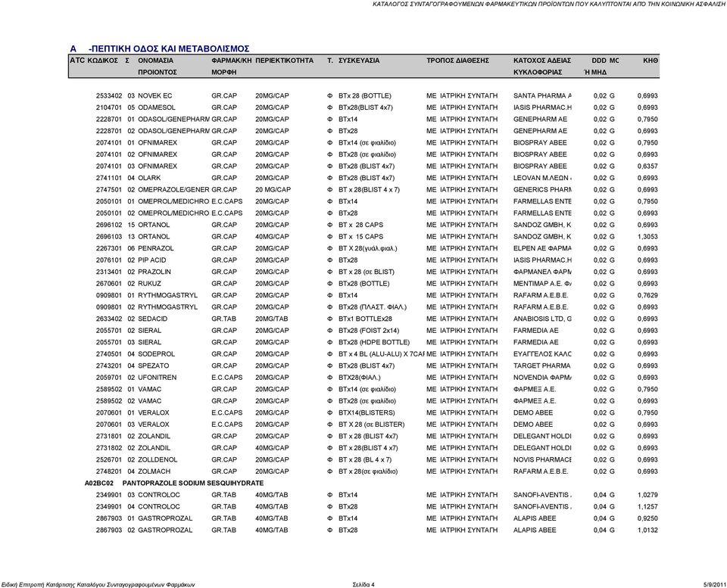The width and height of the screenshot is (727, 588).
Task: Select license holder TARGET PHARMA
Action: click(x=542, y=366)
